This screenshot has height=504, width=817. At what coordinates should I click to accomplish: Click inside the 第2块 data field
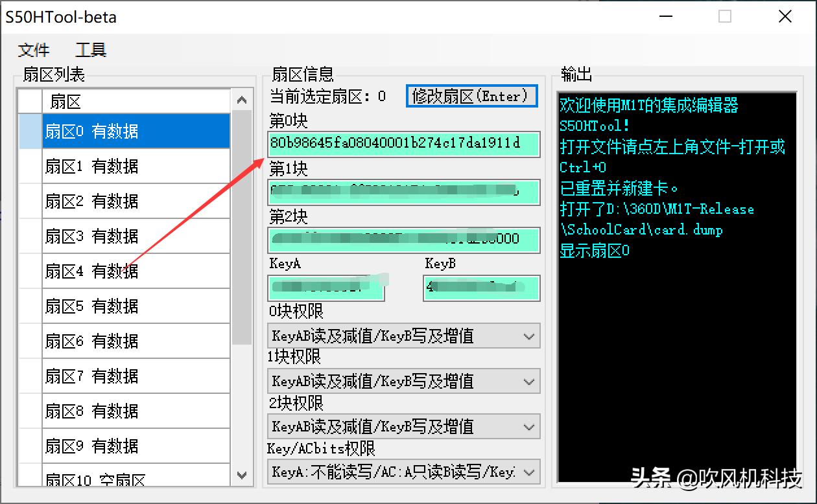click(403, 240)
